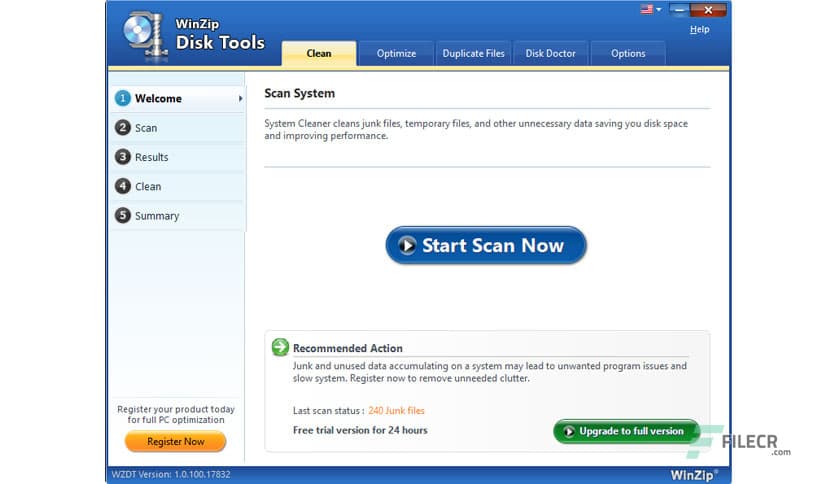
Task: Click the orange Register Now button
Action: coord(175,441)
